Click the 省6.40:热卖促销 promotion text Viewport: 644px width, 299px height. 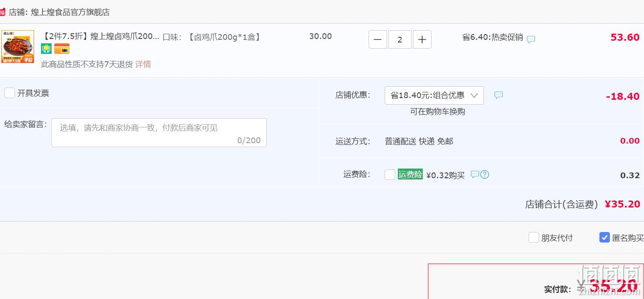coord(493,37)
